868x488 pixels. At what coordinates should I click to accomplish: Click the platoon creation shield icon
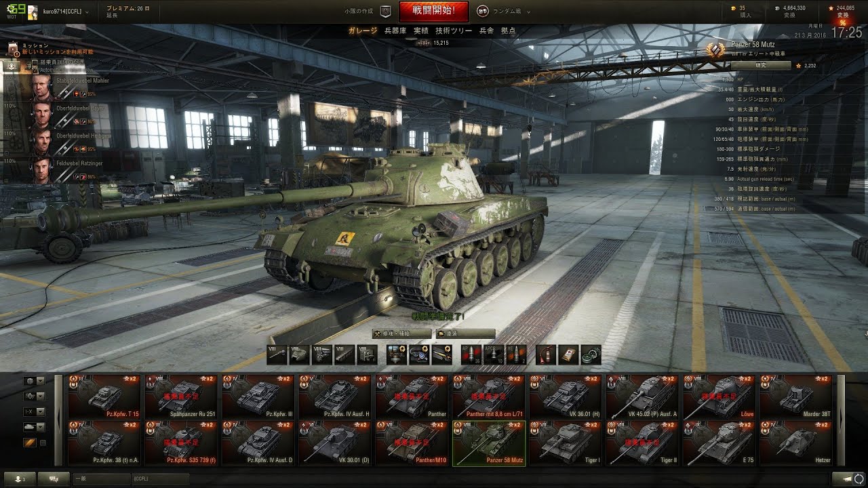click(386, 11)
